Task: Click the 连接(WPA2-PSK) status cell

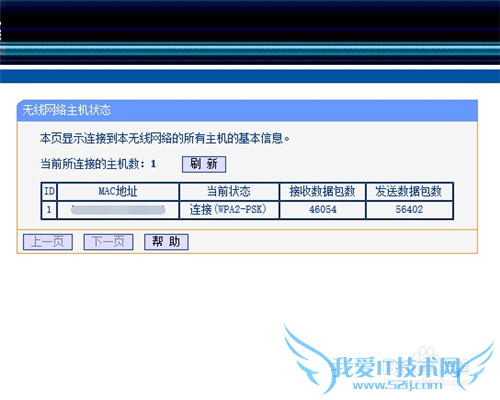Action: (x=229, y=210)
